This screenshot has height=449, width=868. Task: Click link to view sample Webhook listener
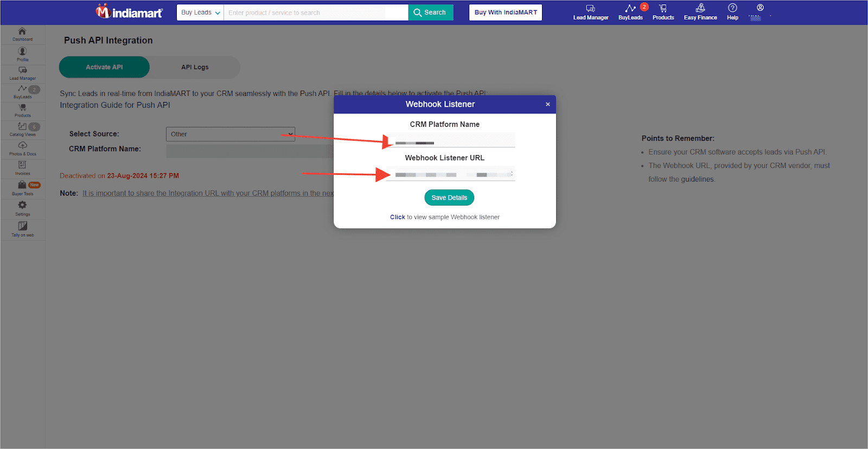click(398, 217)
